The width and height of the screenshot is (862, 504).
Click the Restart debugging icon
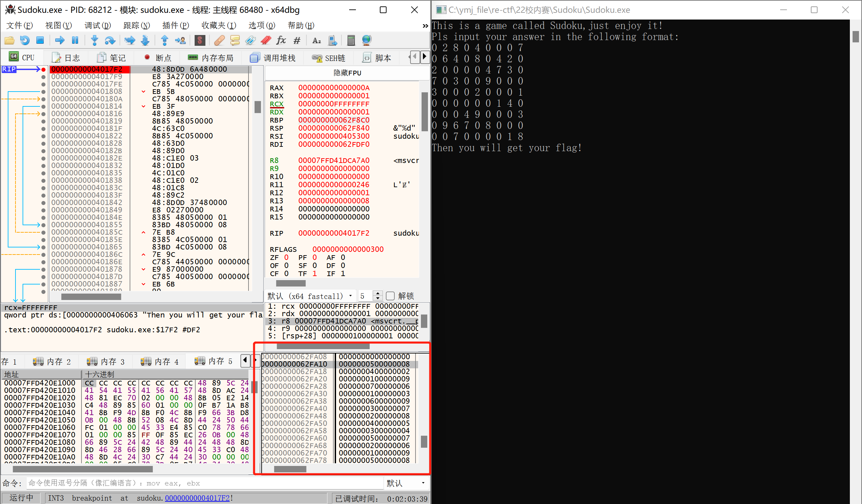point(25,40)
